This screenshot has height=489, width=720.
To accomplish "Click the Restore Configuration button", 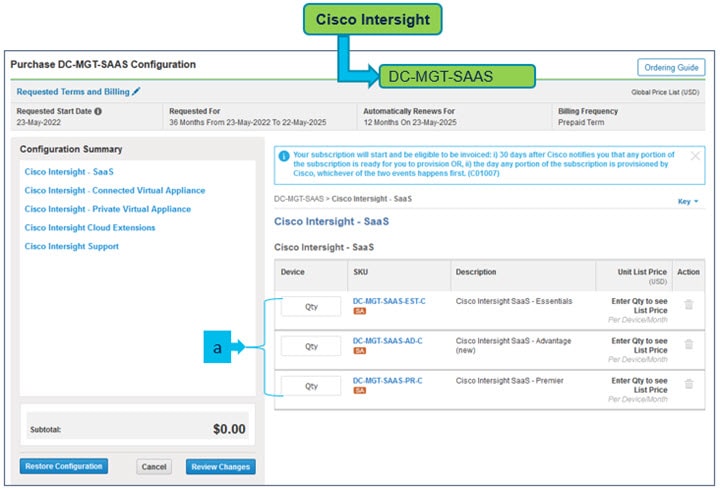I will 64,466.
